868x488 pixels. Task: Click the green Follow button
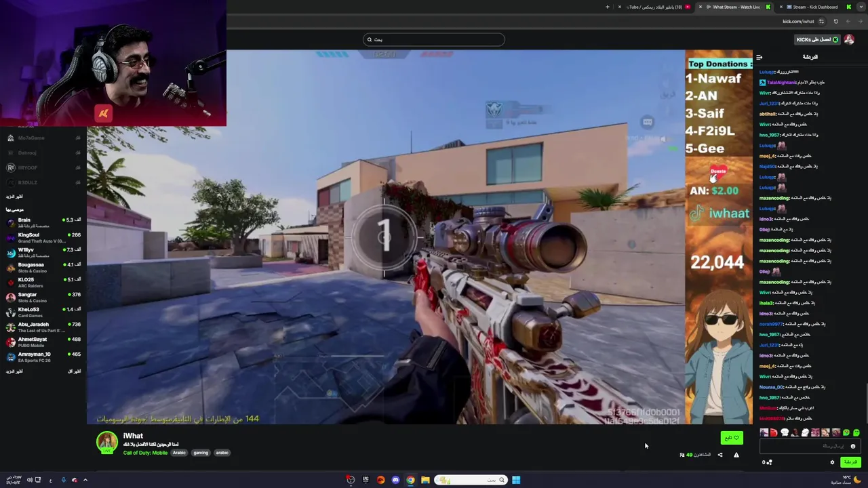click(x=732, y=438)
